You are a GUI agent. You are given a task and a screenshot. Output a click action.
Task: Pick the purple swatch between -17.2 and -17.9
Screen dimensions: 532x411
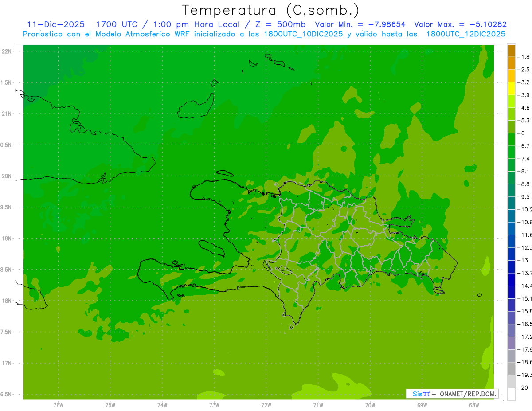(511, 343)
